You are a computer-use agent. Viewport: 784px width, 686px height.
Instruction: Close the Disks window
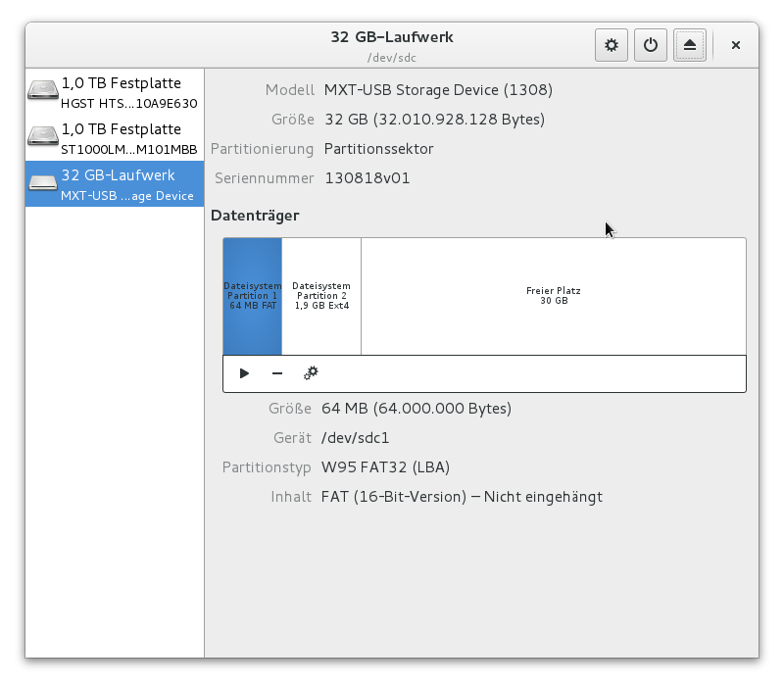click(736, 45)
